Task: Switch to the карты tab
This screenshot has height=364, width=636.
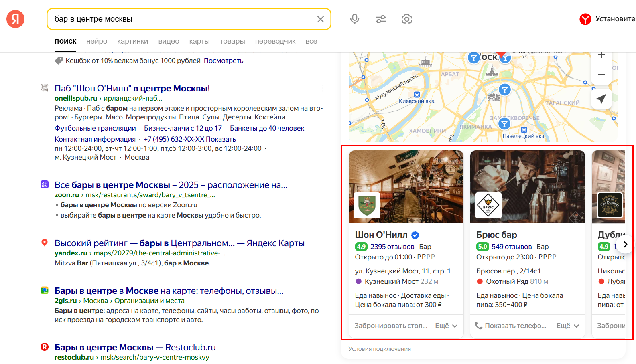Action: (x=199, y=41)
